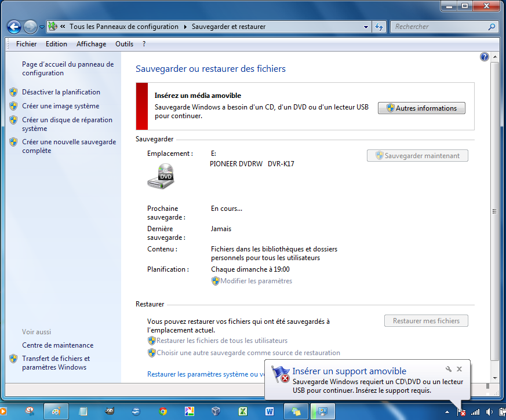Image resolution: width=506 pixels, height=420 pixels.
Task: Open Excel from the taskbar
Action: [243, 411]
